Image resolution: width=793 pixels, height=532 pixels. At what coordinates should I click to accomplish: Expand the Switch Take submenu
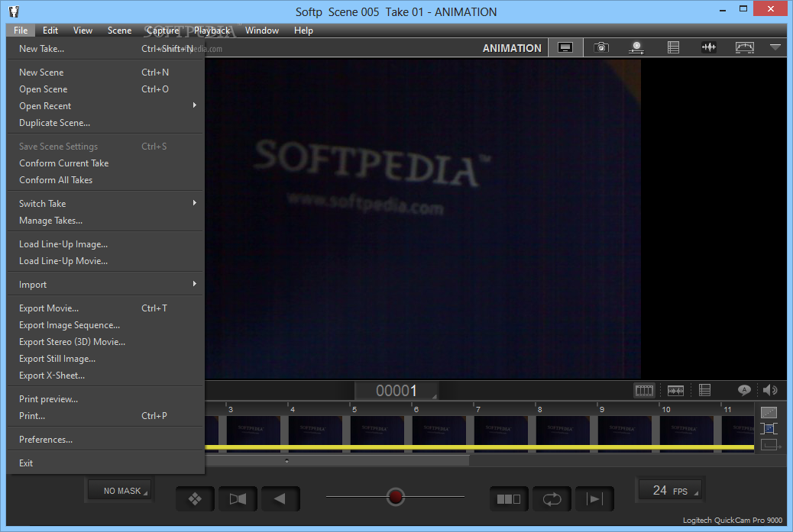[105, 204]
